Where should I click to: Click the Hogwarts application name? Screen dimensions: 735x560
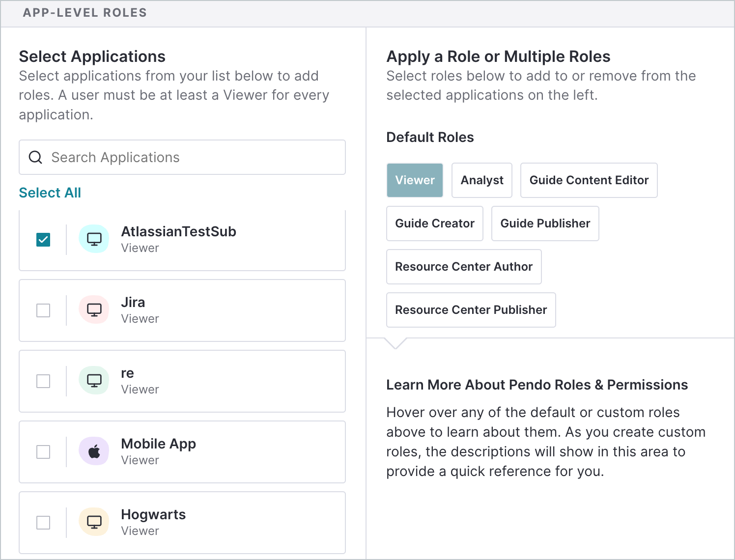[153, 514]
